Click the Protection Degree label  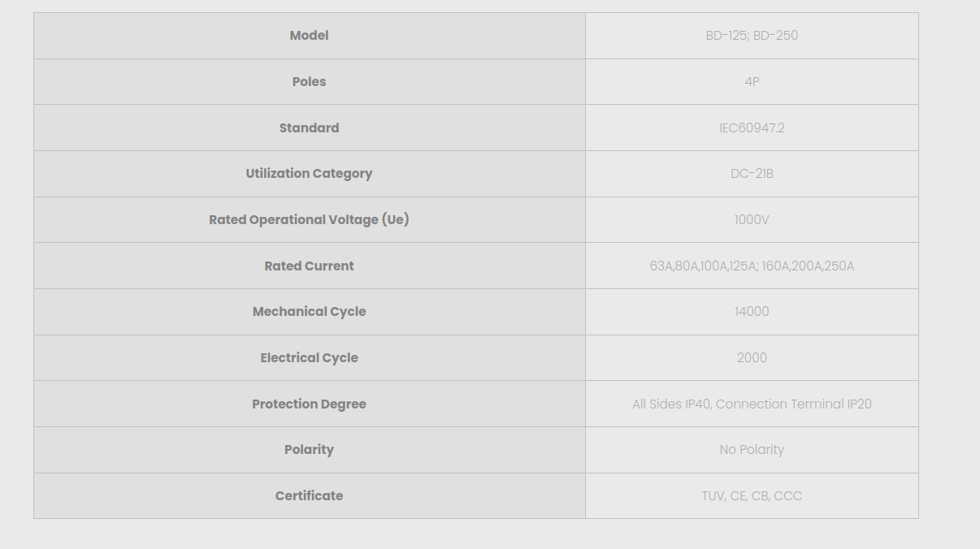[x=309, y=404]
